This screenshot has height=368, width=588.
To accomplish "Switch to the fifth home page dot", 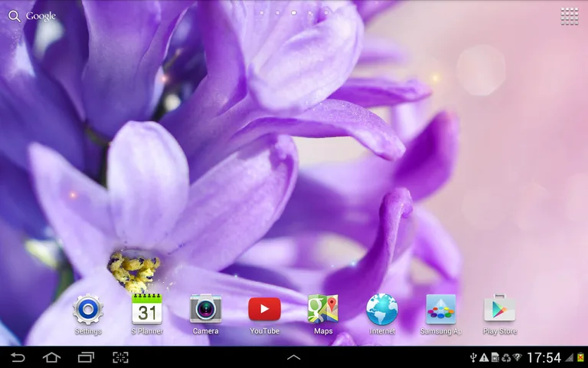I will (x=326, y=13).
